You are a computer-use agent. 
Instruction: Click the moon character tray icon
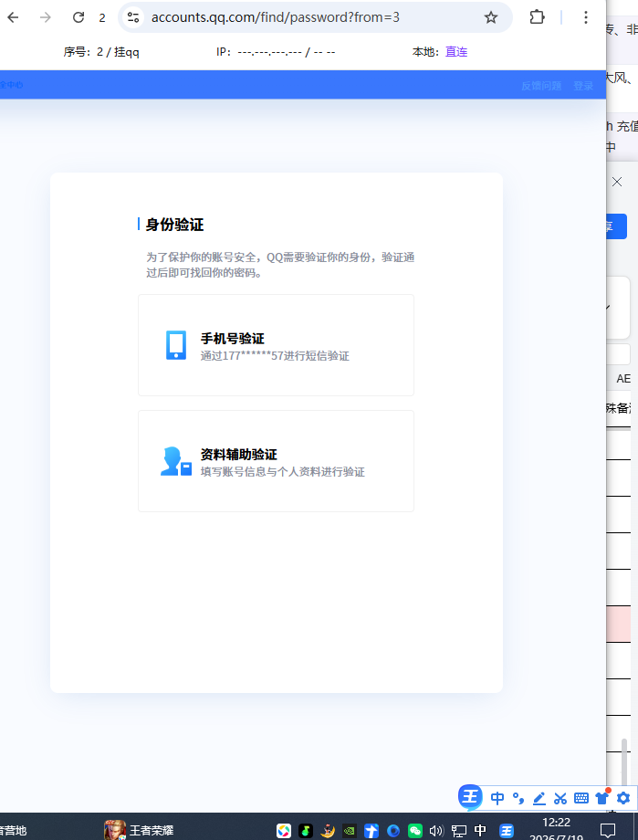click(328, 831)
